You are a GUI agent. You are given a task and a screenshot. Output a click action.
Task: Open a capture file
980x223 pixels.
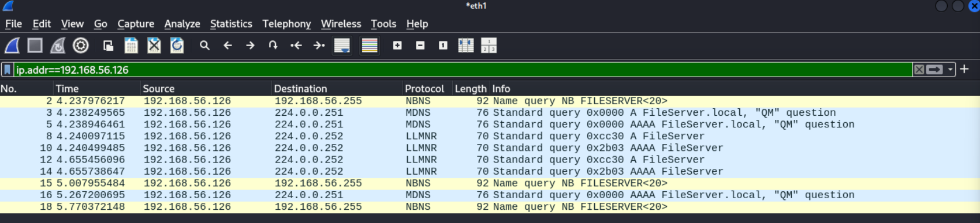[x=108, y=46]
